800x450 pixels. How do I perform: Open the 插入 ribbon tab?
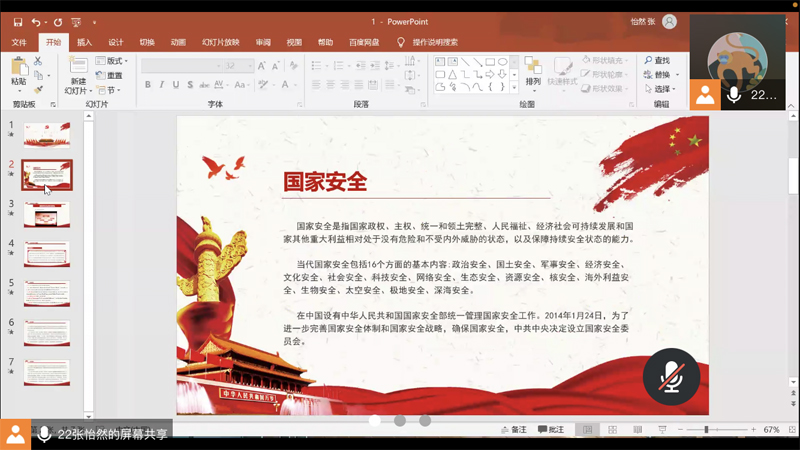pos(84,42)
